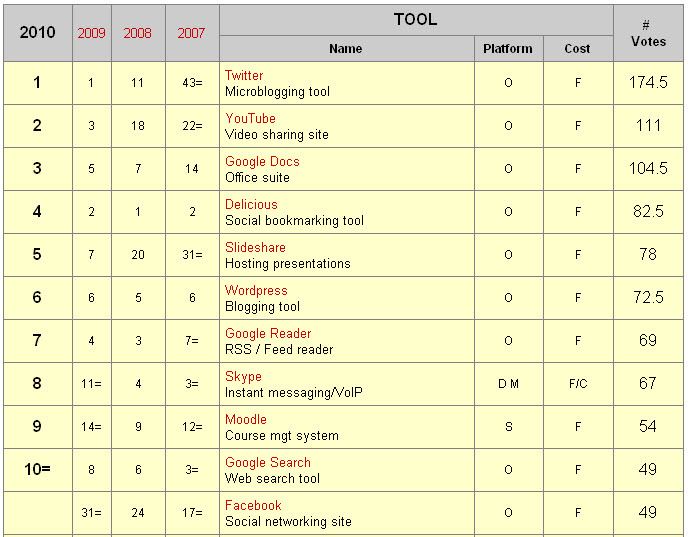The height and width of the screenshot is (537, 688).
Task: Select the TOOL header cell
Action: coord(416,20)
